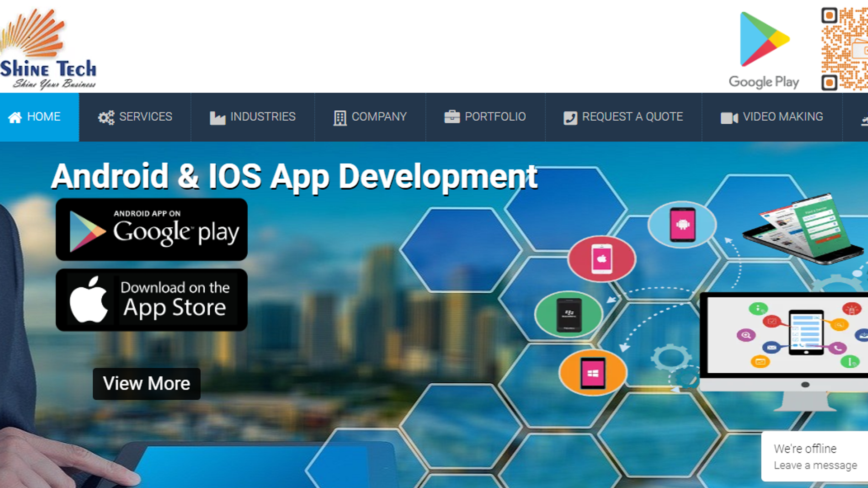Select the camera icon beside VIDEO MAKING
Viewport: 868px width, 488px height.
[729, 118]
